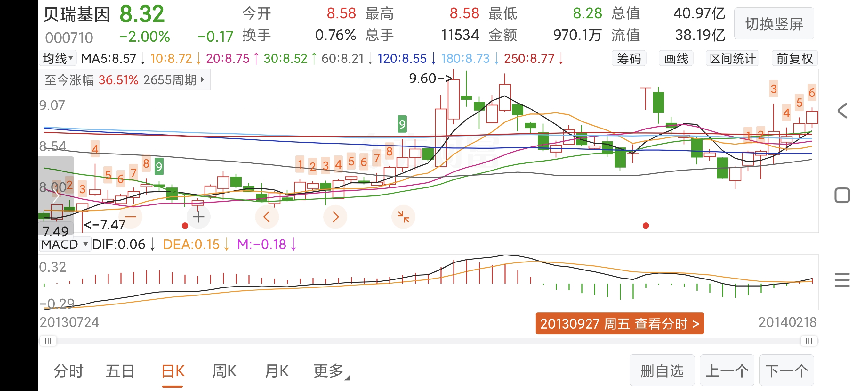Toggle the 筹码 chip distribution view

coord(629,59)
